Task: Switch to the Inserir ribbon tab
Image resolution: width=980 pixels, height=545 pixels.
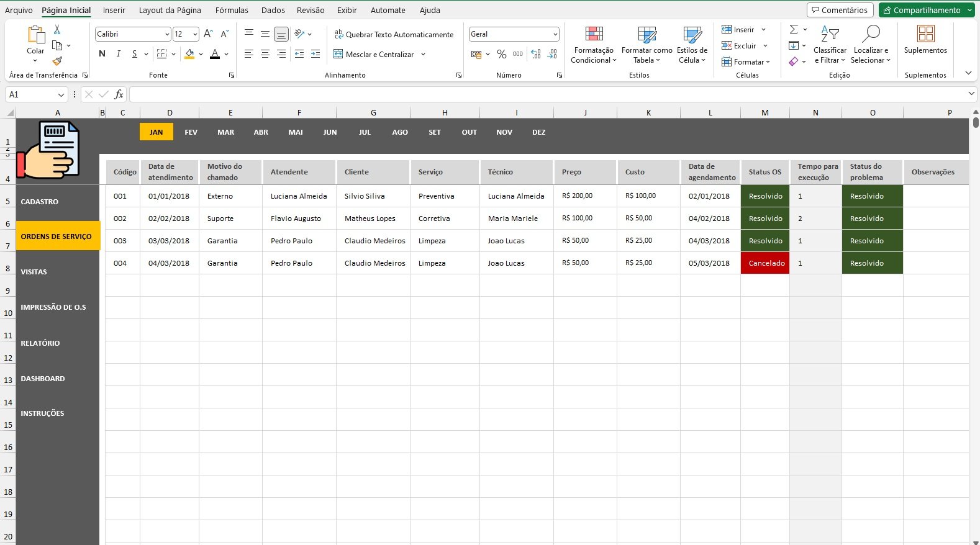Action: 114,10
